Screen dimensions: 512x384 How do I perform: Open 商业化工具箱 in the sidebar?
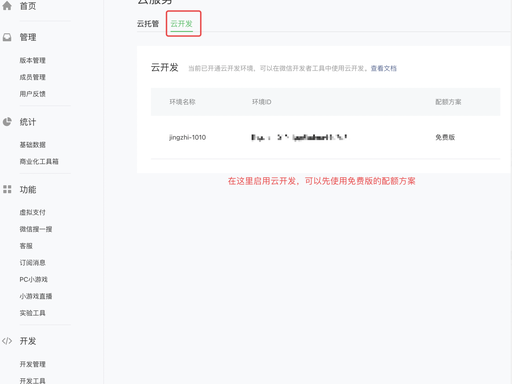point(39,161)
